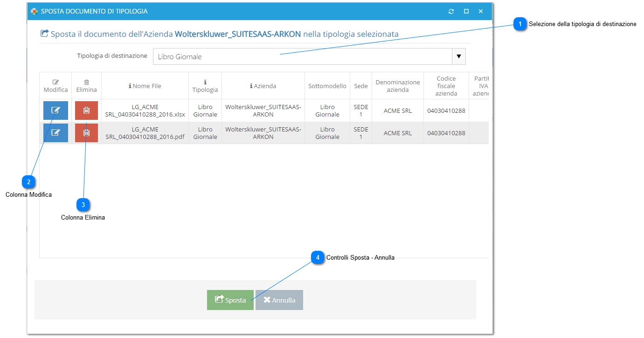Click the Tipologia column header

[x=205, y=86]
